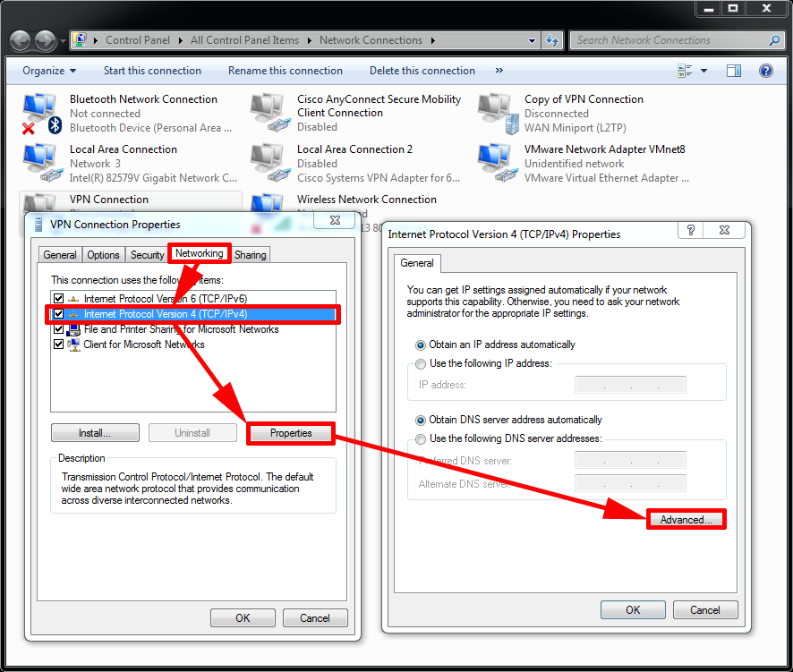Screen dimensions: 793x672
Task: Uncheck Client for Microsoft Networks checkbox
Action: coord(59,345)
